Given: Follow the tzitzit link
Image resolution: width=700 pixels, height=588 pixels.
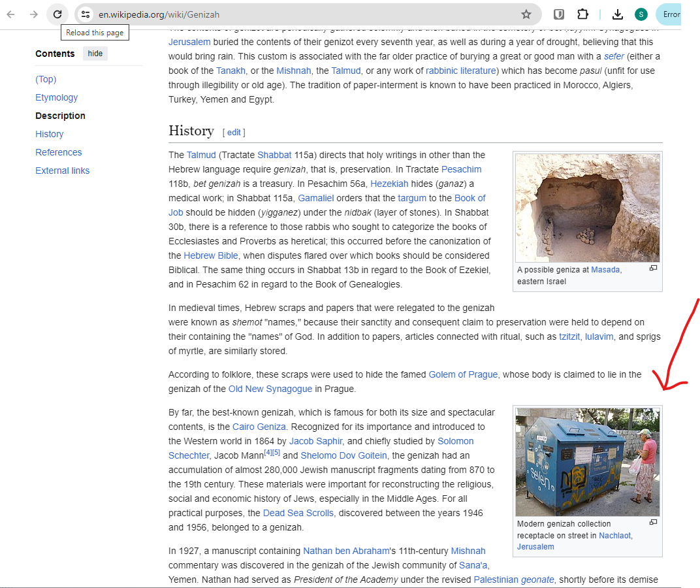Looking at the screenshot, I should [569, 337].
